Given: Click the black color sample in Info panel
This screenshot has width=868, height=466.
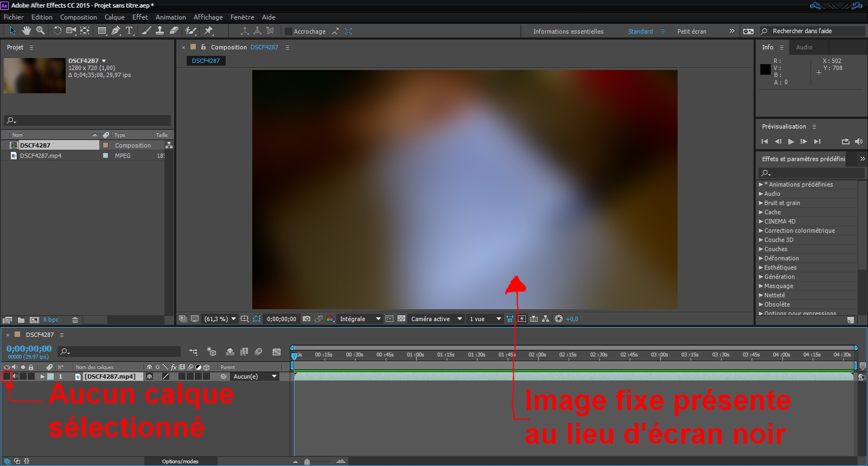Looking at the screenshot, I should (765, 69).
